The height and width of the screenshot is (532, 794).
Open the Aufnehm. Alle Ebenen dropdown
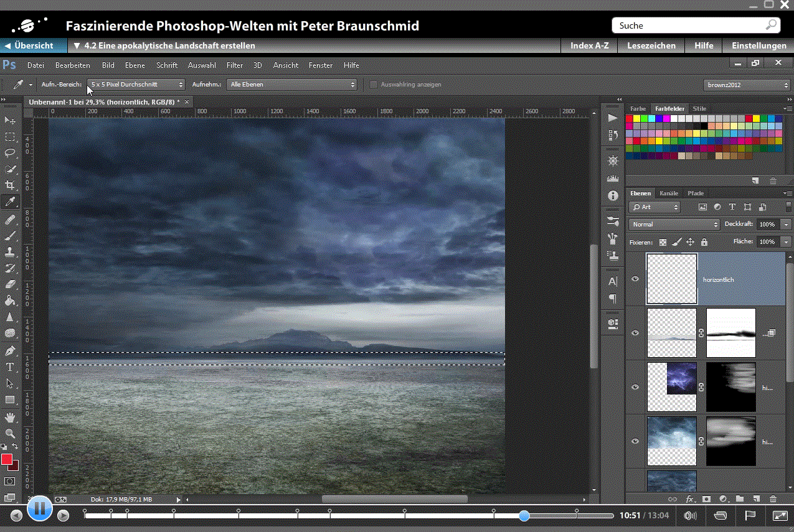(x=291, y=84)
